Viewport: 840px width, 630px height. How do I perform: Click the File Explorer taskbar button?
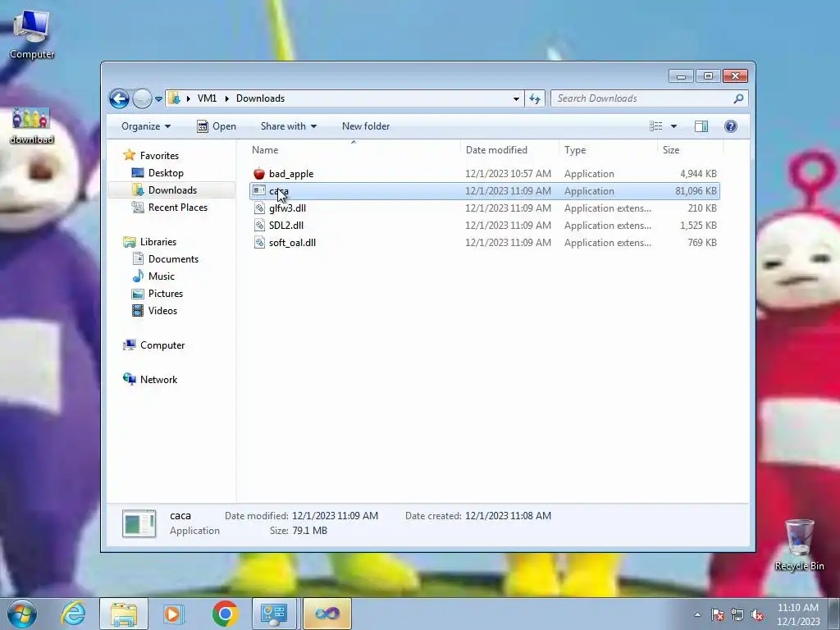124,614
